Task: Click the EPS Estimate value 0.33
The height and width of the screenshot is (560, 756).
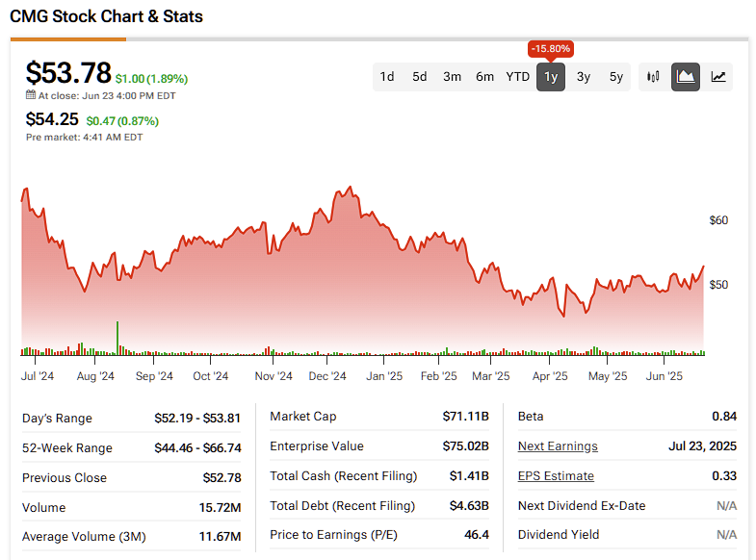Action: [724, 475]
